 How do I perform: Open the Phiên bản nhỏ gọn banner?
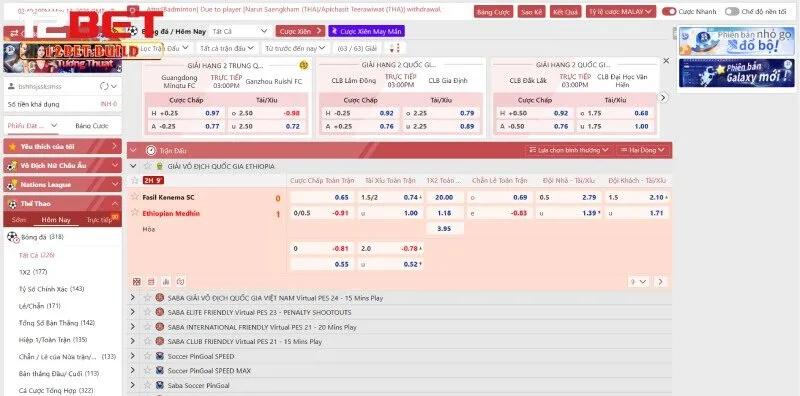(x=736, y=41)
